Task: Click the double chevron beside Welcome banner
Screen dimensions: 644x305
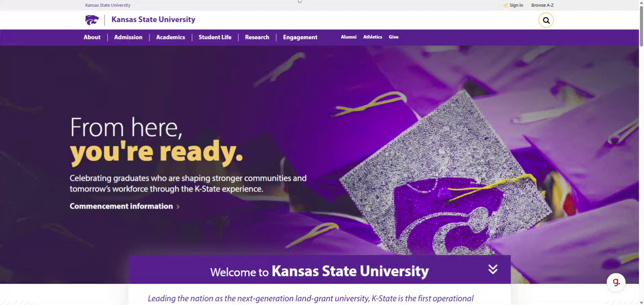Action: [x=493, y=269]
